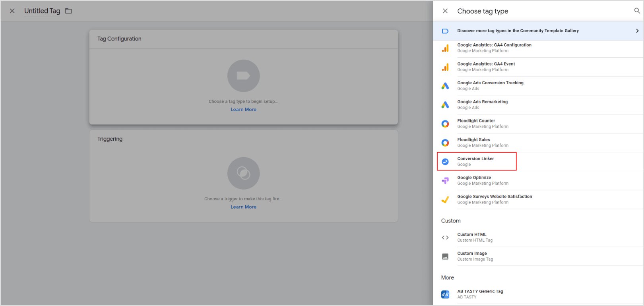The height and width of the screenshot is (306, 644).
Task: Click the Triggering card heading
Action: click(110, 139)
